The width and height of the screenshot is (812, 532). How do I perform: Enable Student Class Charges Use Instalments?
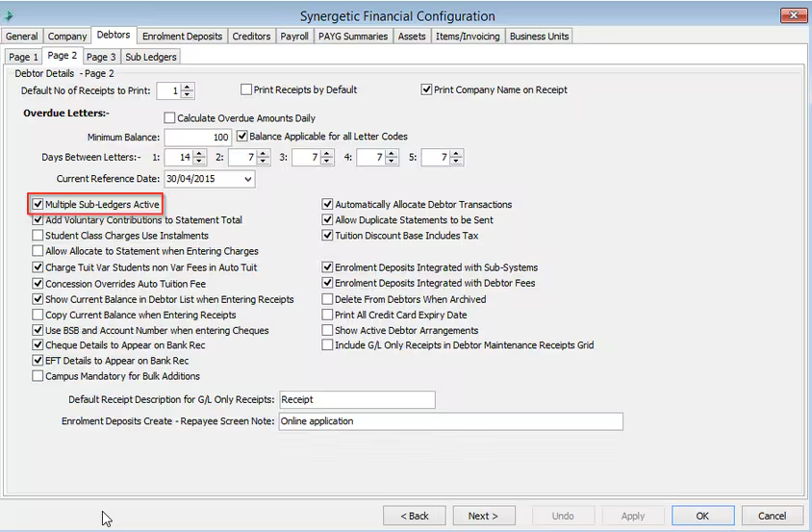tap(38, 235)
